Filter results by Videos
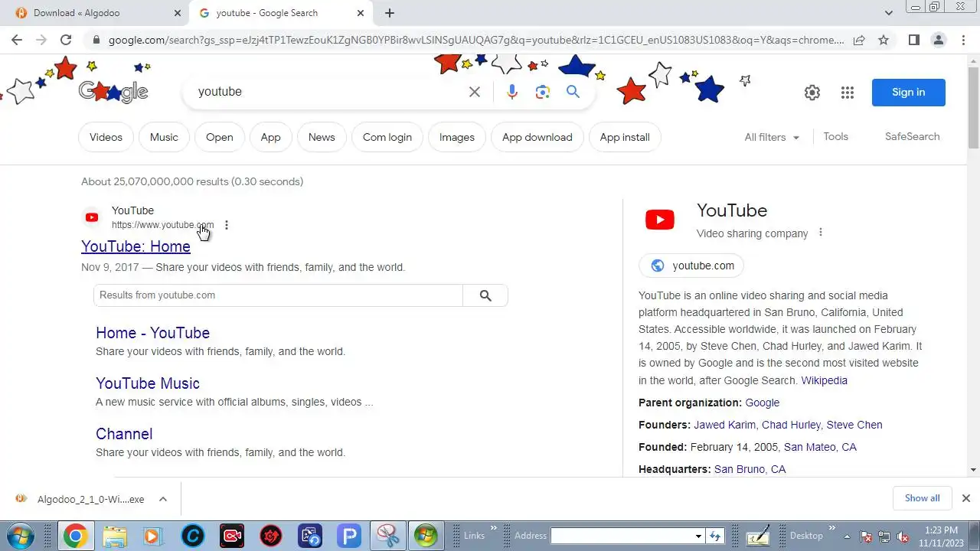The image size is (980, 551). pyautogui.click(x=106, y=137)
